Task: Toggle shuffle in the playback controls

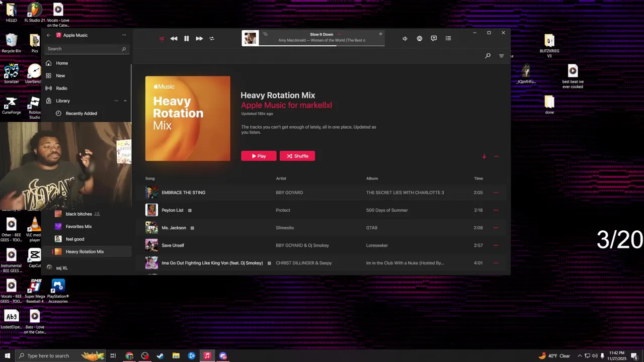Action: [x=162, y=39]
